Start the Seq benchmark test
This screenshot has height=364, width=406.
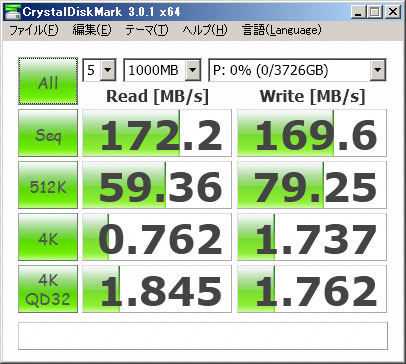(48, 133)
